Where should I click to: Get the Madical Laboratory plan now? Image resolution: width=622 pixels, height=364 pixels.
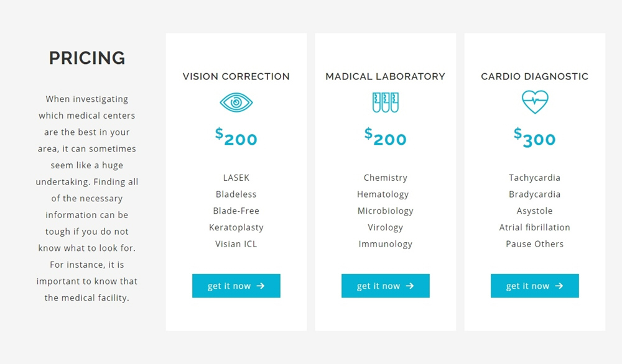click(x=385, y=286)
